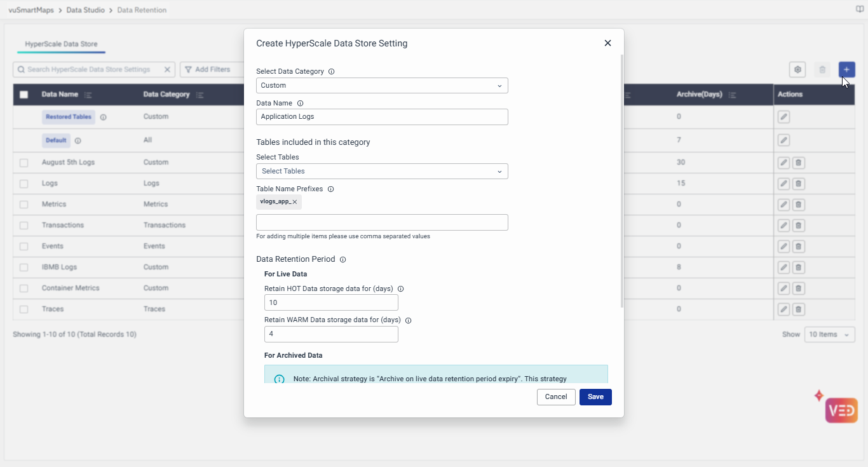Save the data store setting
Viewport: 868px width, 467px height.
[x=595, y=397]
